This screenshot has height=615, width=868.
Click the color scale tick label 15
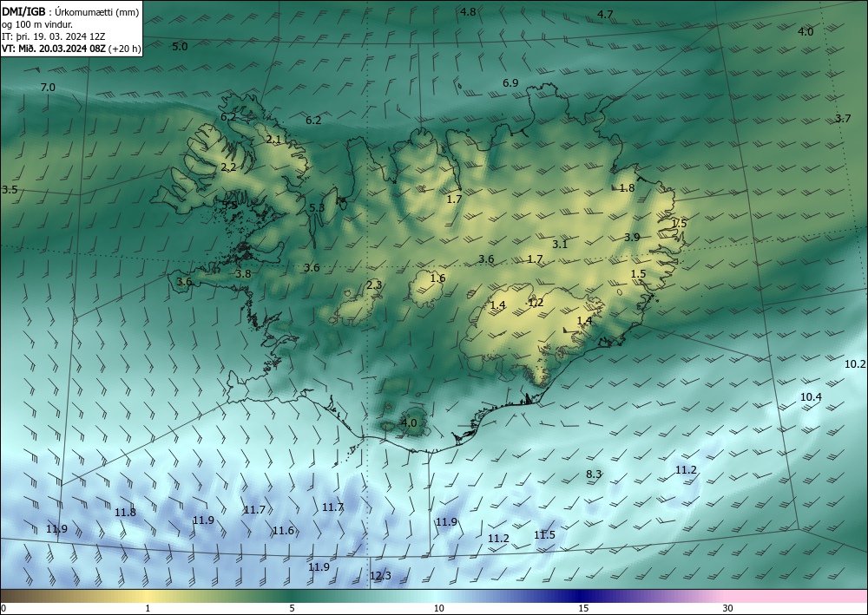[x=583, y=609]
